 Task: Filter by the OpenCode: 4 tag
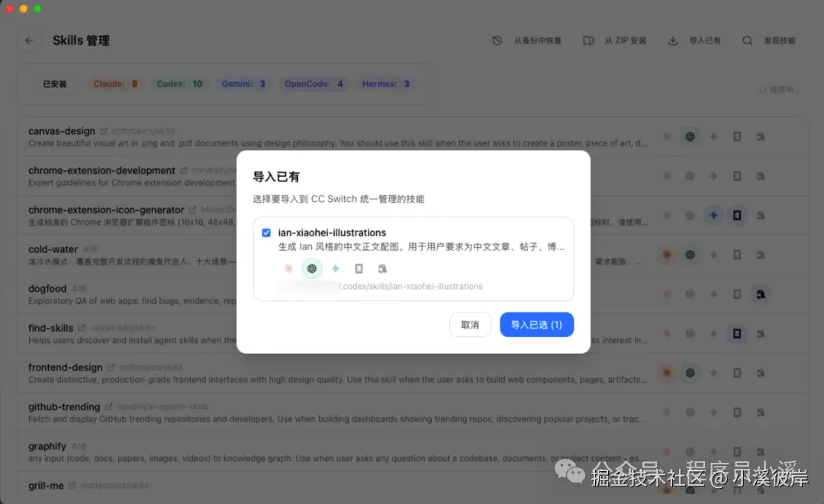click(314, 84)
